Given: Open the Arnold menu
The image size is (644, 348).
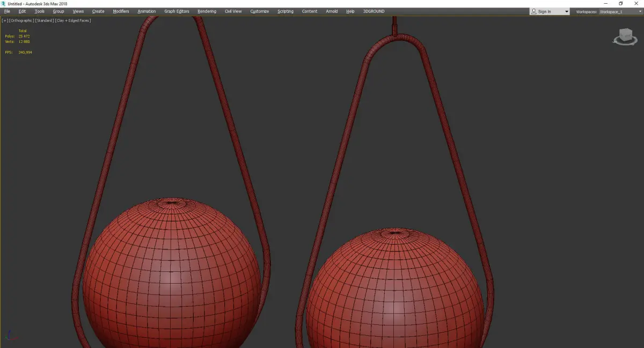Looking at the screenshot, I should [x=332, y=11].
